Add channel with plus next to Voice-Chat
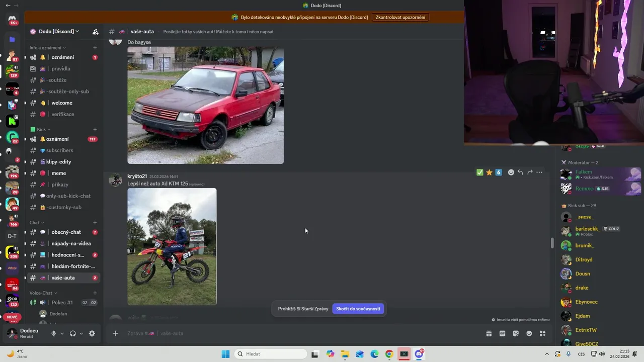Viewport: 644px width, 362px height. [x=95, y=293]
